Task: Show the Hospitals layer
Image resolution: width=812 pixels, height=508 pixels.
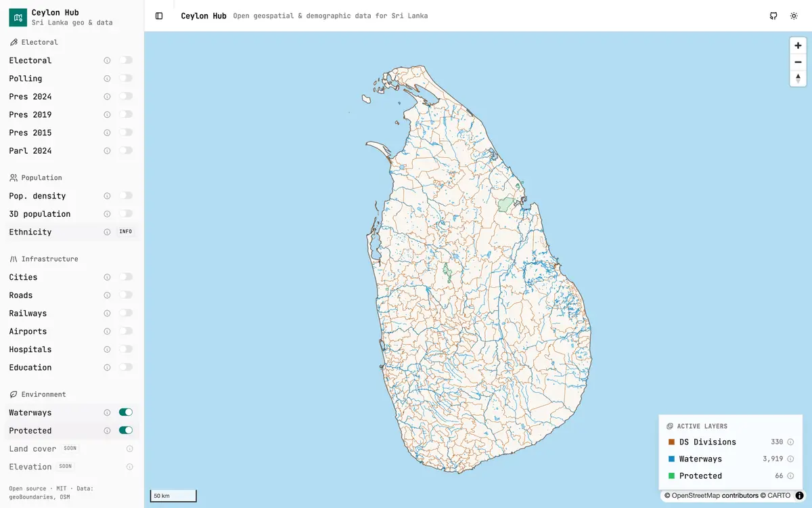Action: (x=126, y=349)
